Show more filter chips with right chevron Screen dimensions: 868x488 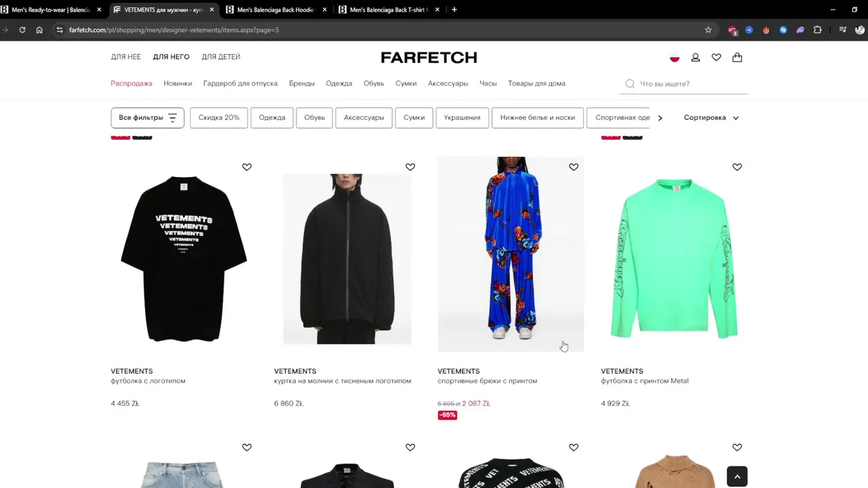tap(660, 118)
